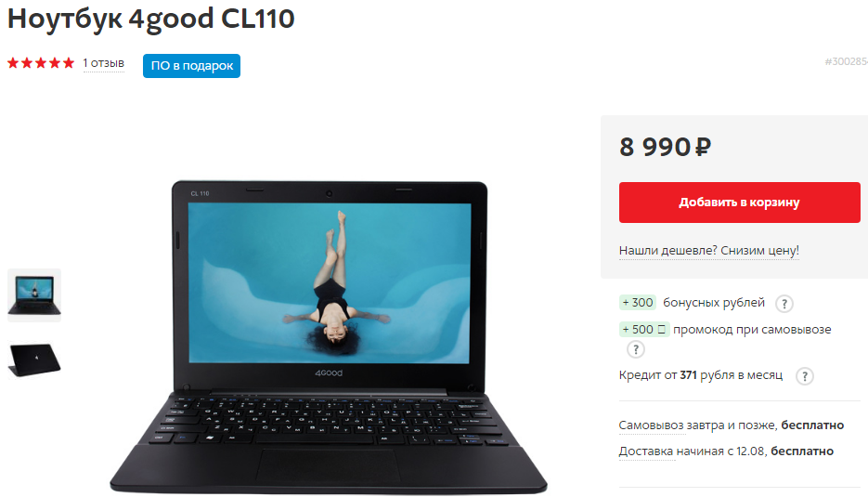Click the five-star rating icons

(41, 63)
